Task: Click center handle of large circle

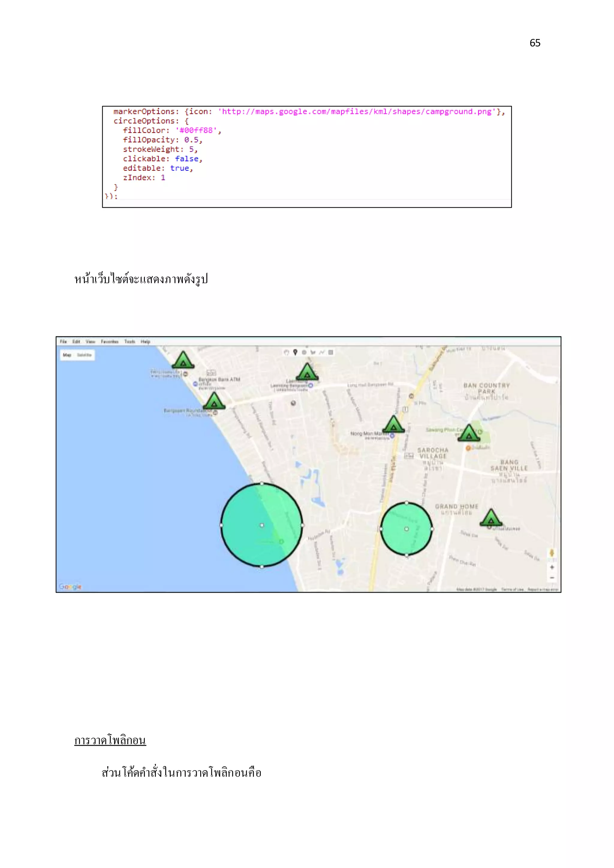Action: point(262,525)
